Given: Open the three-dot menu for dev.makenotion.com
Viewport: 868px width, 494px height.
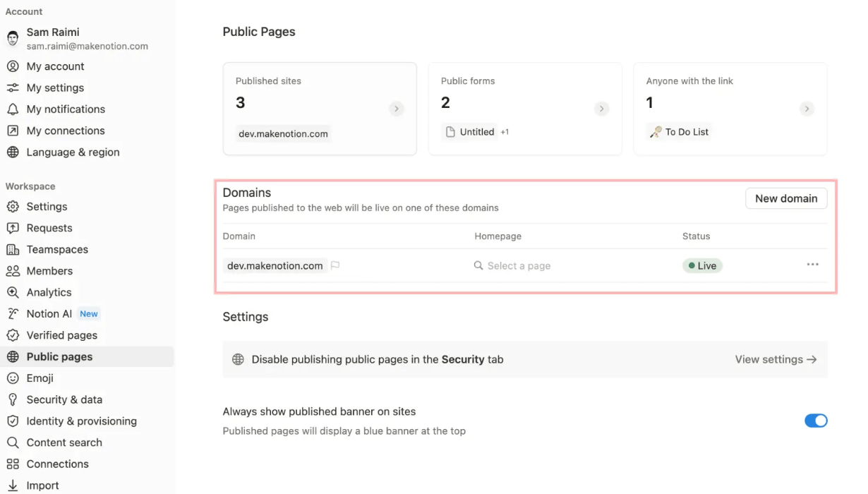Looking at the screenshot, I should [813, 265].
